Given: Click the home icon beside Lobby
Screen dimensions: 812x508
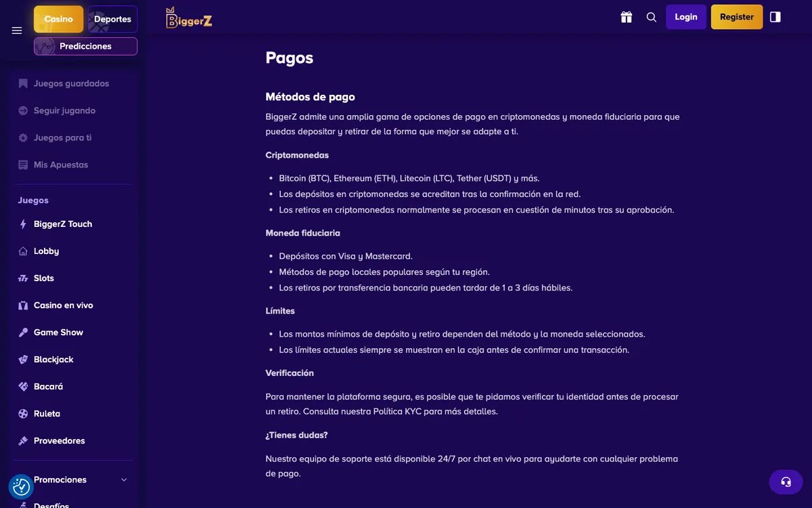Looking at the screenshot, I should point(23,251).
